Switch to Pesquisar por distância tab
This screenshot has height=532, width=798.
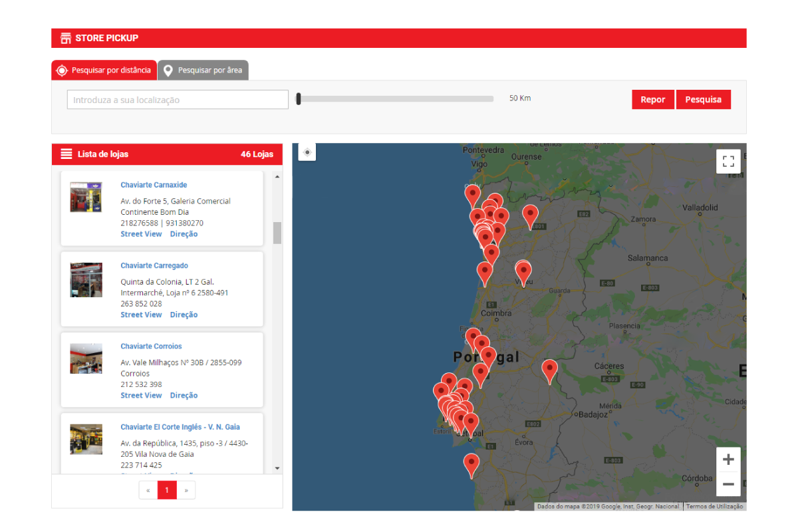(104, 70)
